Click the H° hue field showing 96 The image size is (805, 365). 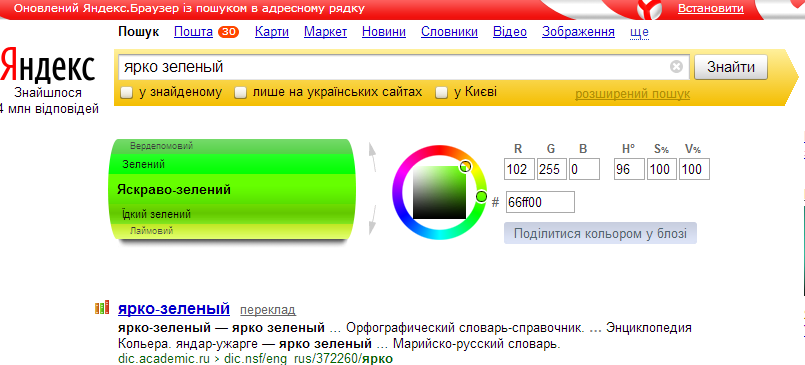click(629, 169)
